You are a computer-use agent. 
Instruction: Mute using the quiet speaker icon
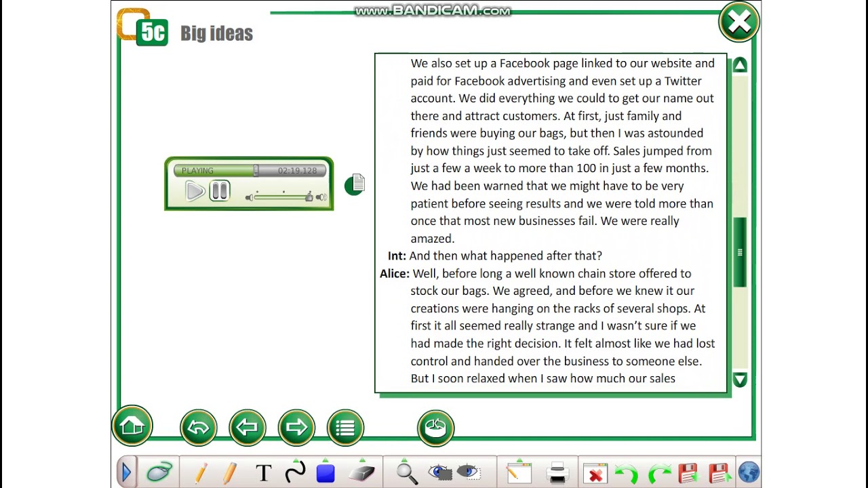(249, 197)
